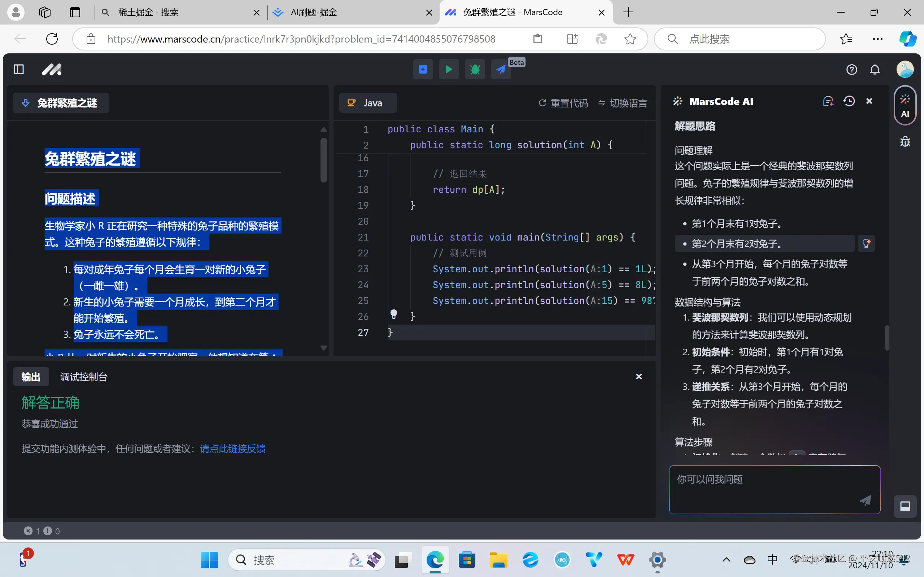The image size is (924, 577).
Task: Click the green Run code button
Action: [449, 70]
